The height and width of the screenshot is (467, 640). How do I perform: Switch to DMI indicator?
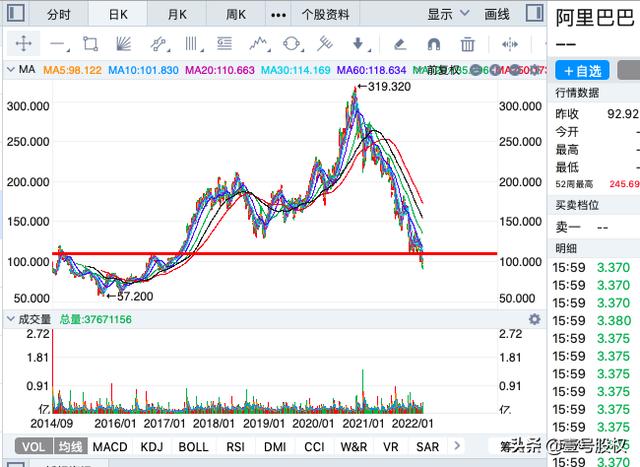(x=275, y=447)
